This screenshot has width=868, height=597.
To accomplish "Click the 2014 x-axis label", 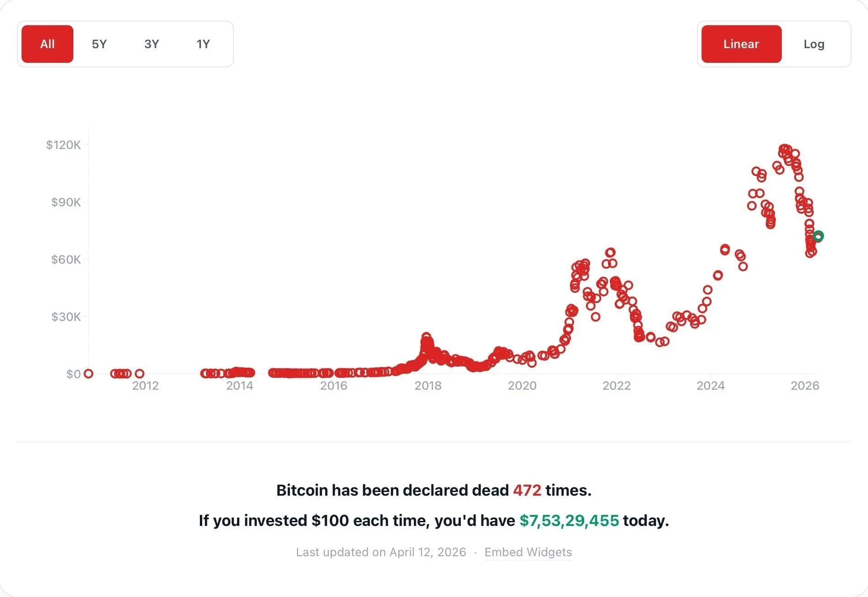I will click(239, 386).
